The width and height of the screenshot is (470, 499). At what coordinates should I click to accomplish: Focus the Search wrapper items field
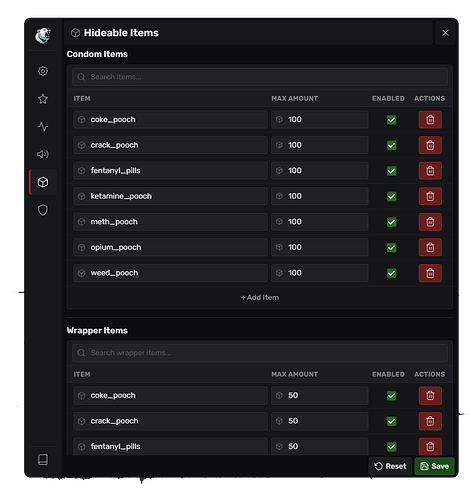pos(260,353)
